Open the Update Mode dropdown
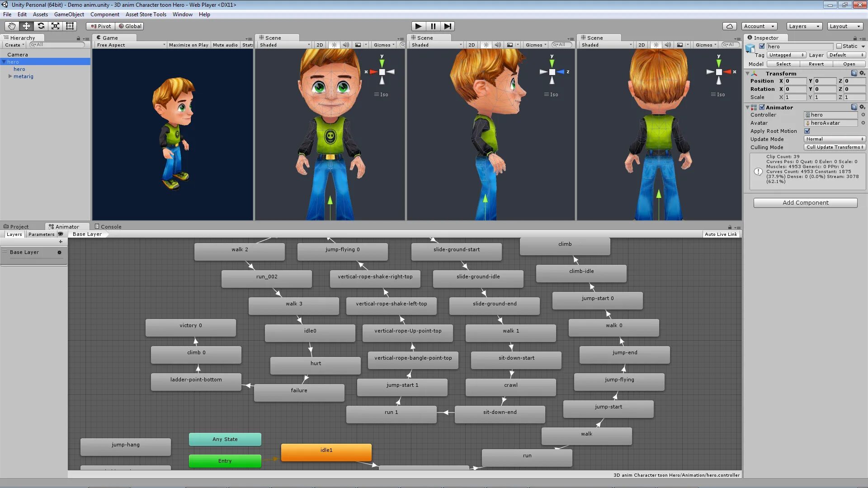Screen dimensions: 868x488 pyautogui.click(x=834, y=139)
